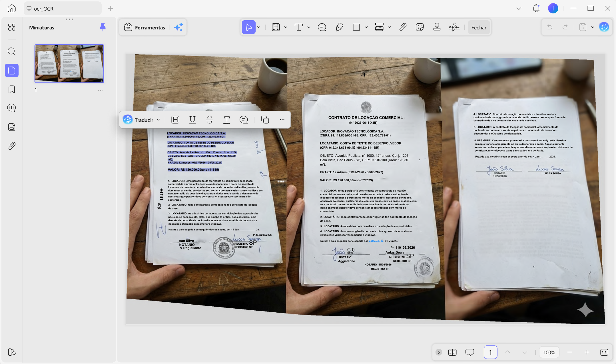616x364 pixels.
Task: Zoom out with the minus button
Action: [x=570, y=352]
